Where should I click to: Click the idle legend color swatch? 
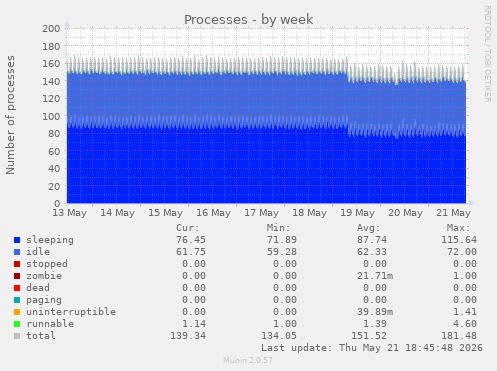point(17,252)
